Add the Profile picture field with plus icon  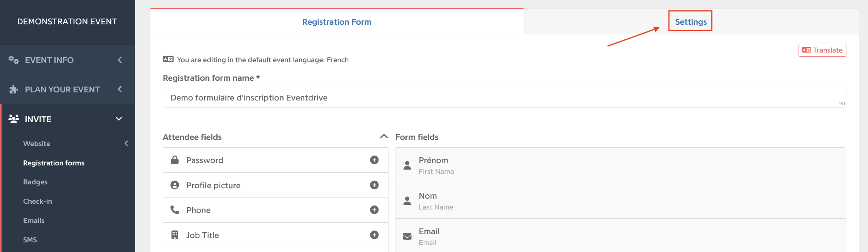point(374,185)
